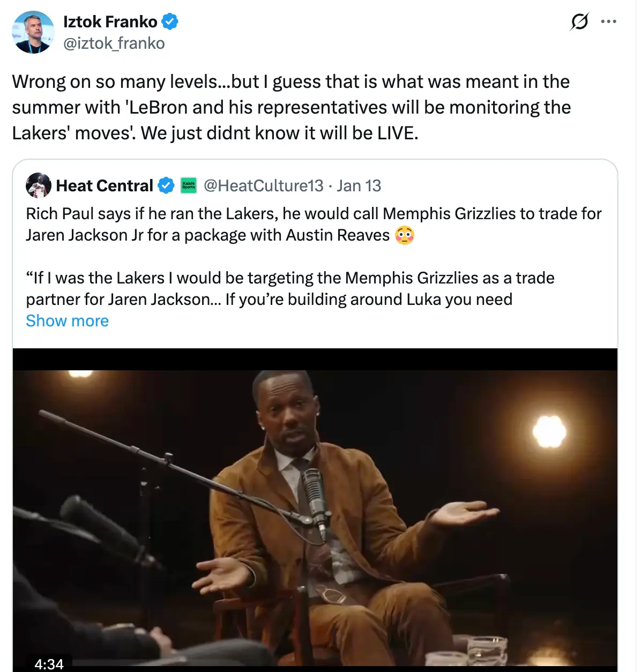
Task: Click Heat Central's blue verified checkmark
Action: (x=166, y=186)
